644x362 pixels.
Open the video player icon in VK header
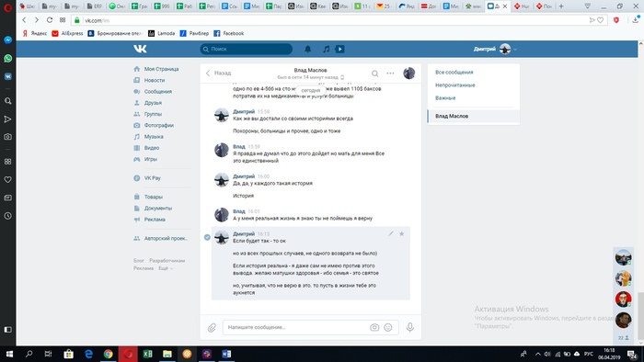pyautogui.click(x=339, y=49)
